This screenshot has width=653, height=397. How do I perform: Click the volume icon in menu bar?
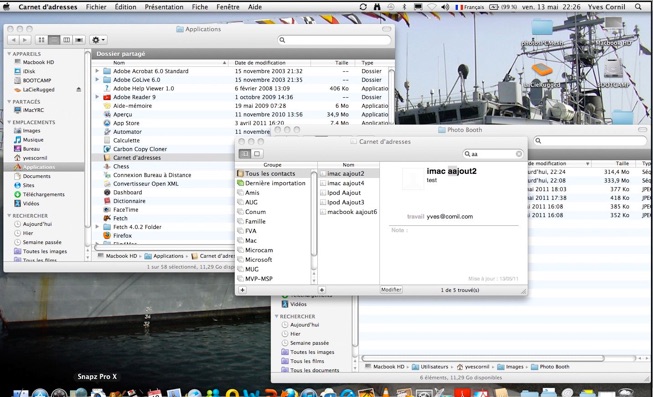pos(445,7)
